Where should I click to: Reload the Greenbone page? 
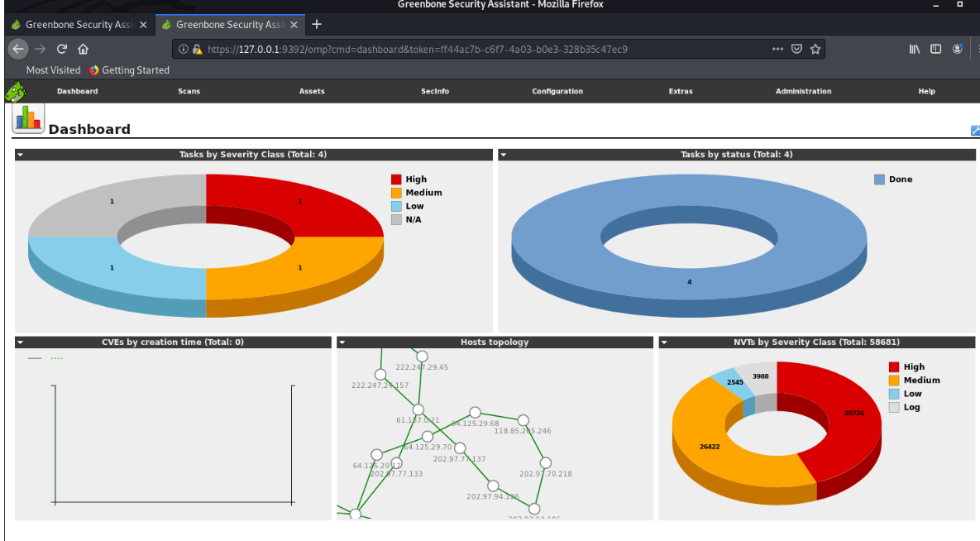point(62,49)
